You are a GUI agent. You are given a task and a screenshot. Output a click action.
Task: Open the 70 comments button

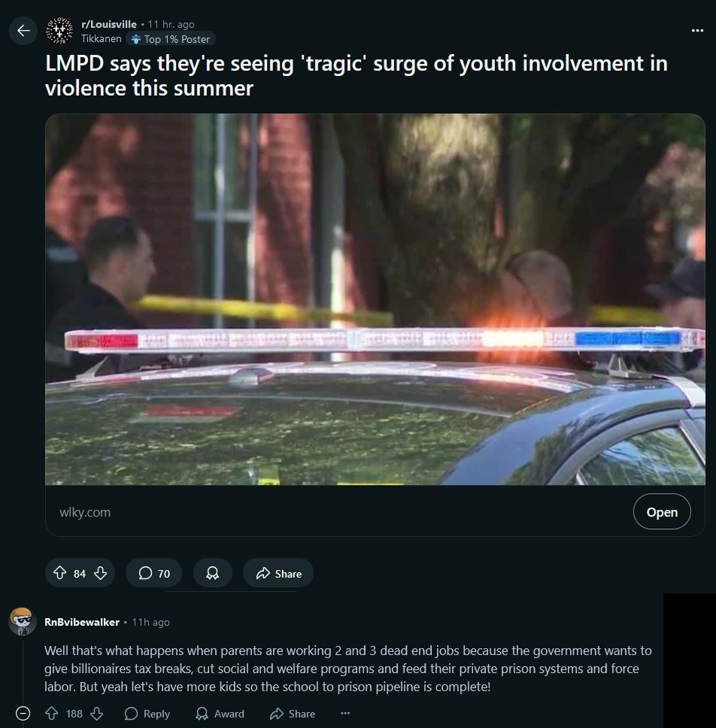153,573
